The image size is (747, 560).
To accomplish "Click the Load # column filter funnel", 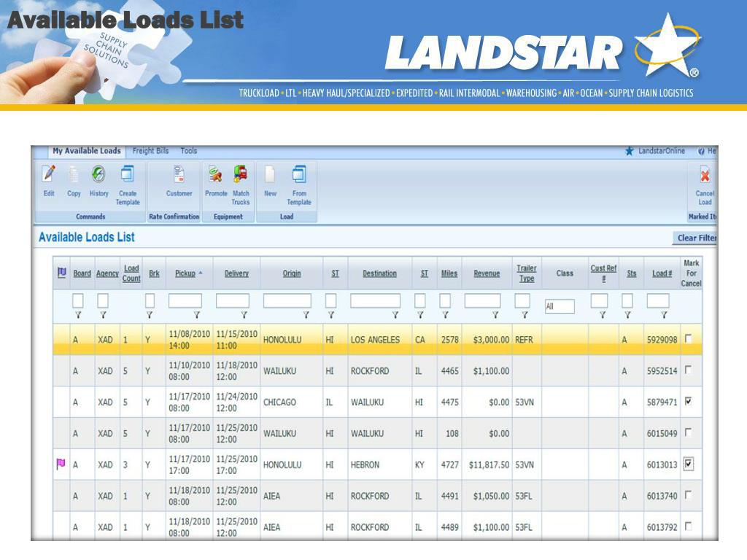I will (664, 315).
